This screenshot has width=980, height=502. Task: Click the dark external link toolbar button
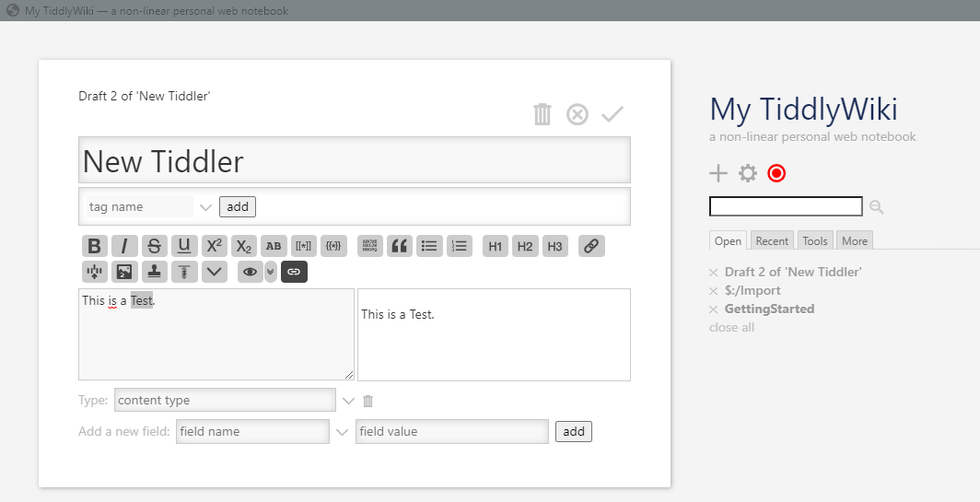(x=294, y=272)
